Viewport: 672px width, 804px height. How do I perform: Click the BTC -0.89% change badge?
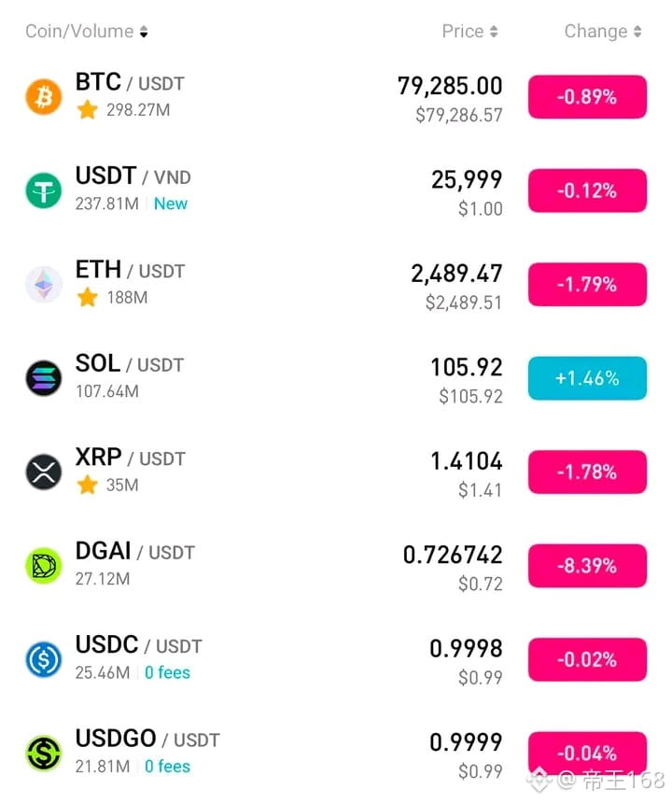tap(587, 97)
